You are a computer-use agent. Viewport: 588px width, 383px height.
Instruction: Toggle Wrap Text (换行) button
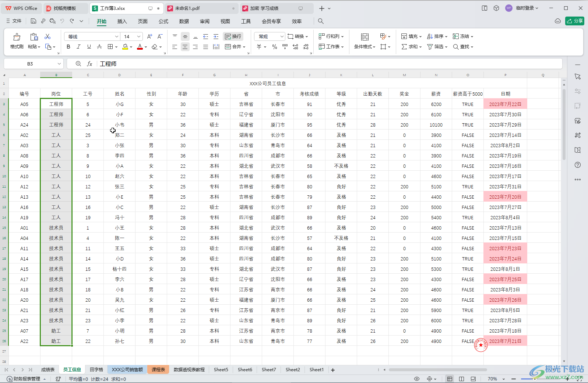tap(233, 36)
